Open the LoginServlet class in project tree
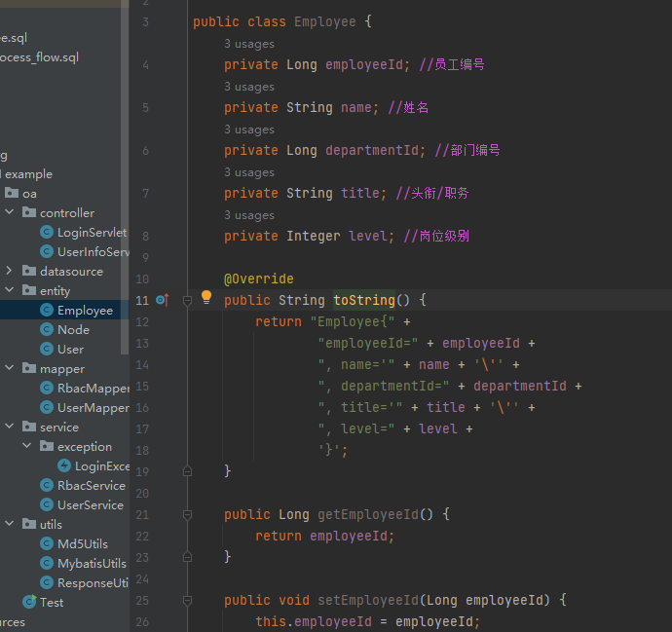The height and width of the screenshot is (632, 672). coord(92,232)
